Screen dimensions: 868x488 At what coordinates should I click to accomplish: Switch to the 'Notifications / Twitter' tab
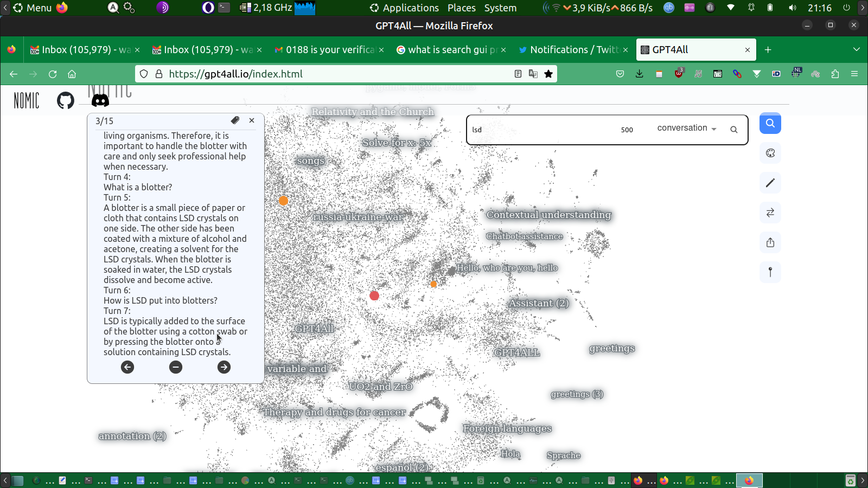tap(572, 50)
